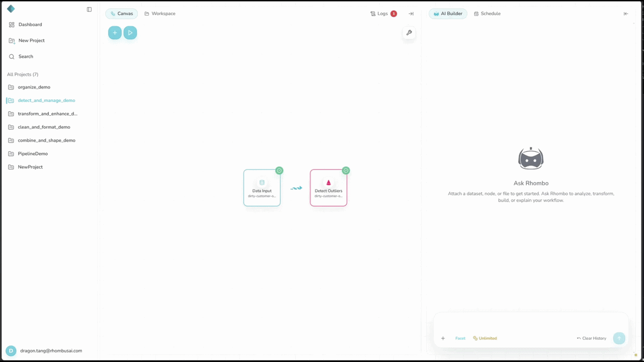Send the message with the arrow button
This screenshot has height=362, width=644.
pos(619,338)
